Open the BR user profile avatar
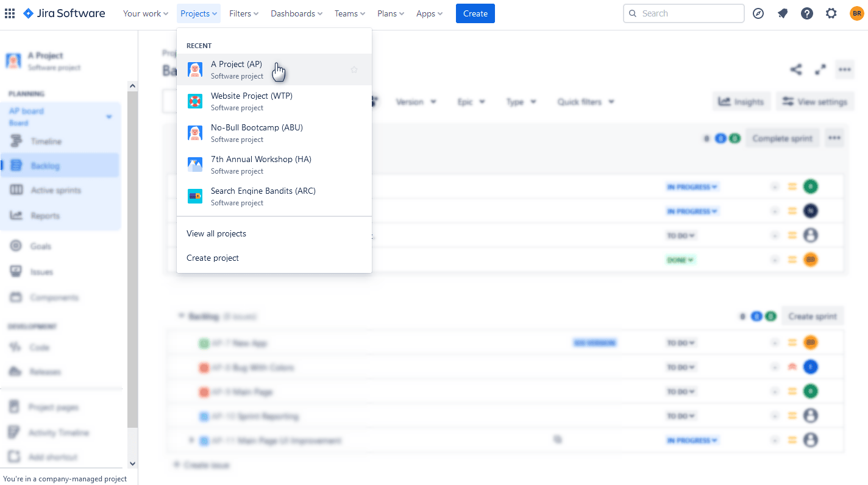Screen dimensions: 868x485 856,13
